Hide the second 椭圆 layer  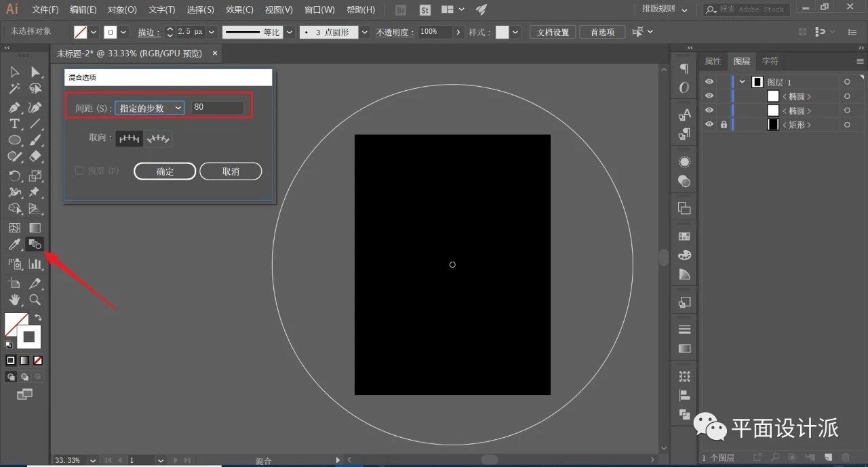pyautogui.click(x=709, y=110)
